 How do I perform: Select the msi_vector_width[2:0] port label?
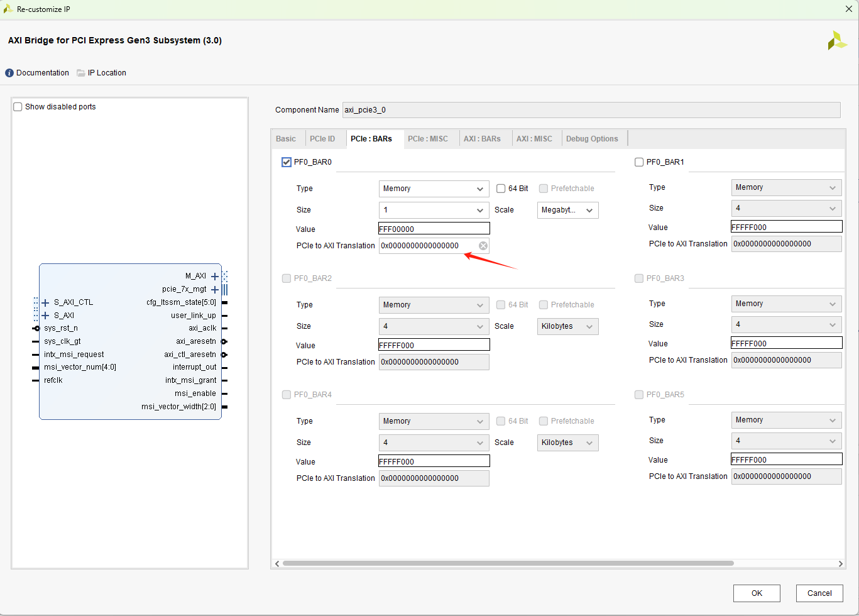(x=178, y=407)
